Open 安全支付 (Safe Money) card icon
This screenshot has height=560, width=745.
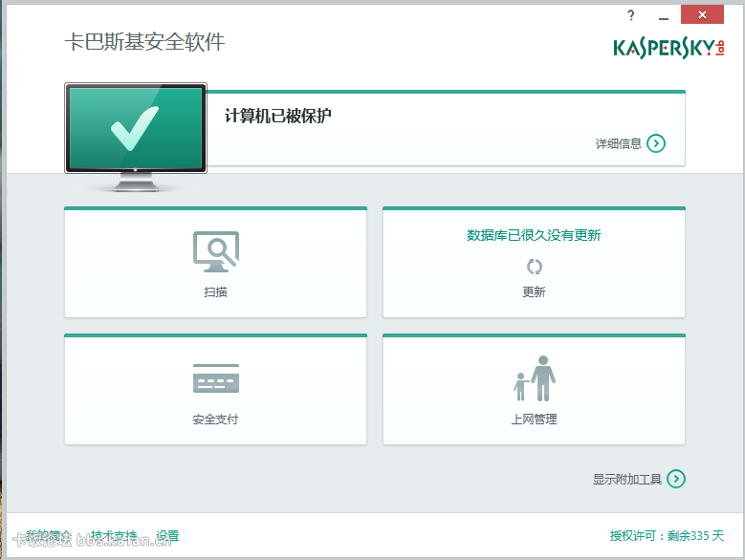click(x=216, y=378)
